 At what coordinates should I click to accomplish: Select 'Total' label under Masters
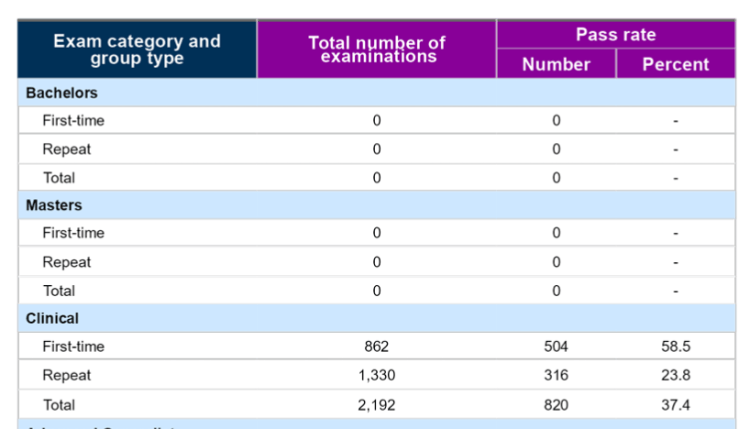[59, 291]
